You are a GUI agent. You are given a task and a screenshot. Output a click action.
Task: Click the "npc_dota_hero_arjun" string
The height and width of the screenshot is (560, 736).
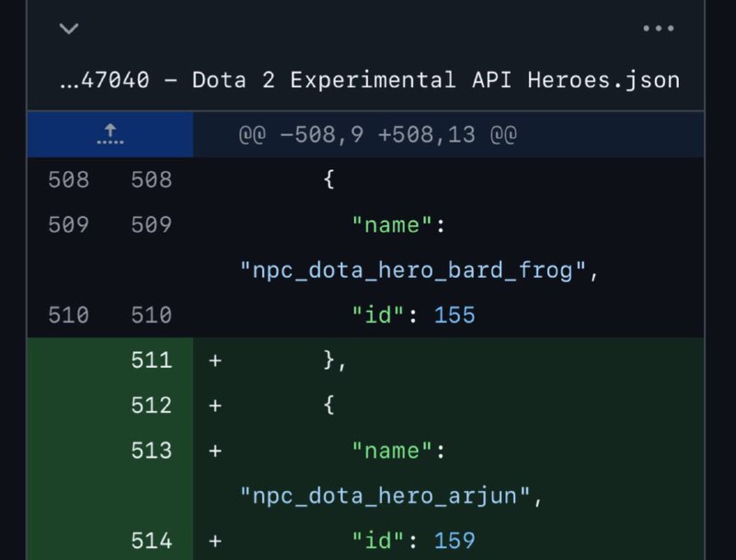(386, 497)
